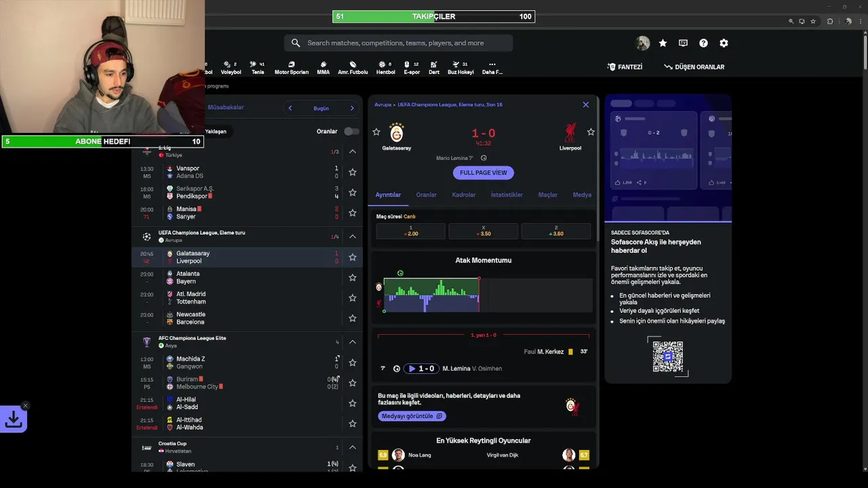The image size is (868, 488).
Task: Favorite the Serikspor vs Pendikspor match
Action: [x=353, y=192]
